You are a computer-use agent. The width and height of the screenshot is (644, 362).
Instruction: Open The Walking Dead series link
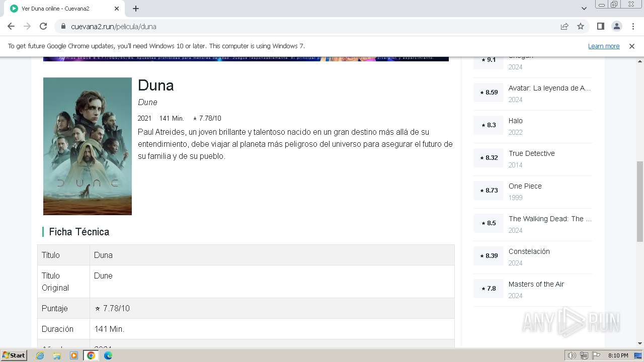click(x=550, y=219)
